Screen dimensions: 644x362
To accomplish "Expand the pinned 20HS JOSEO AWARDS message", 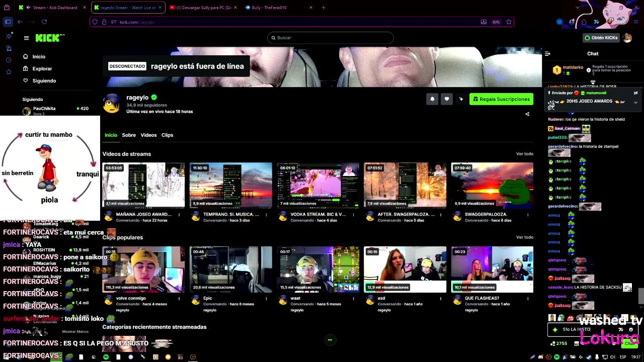I will [635, 102].
